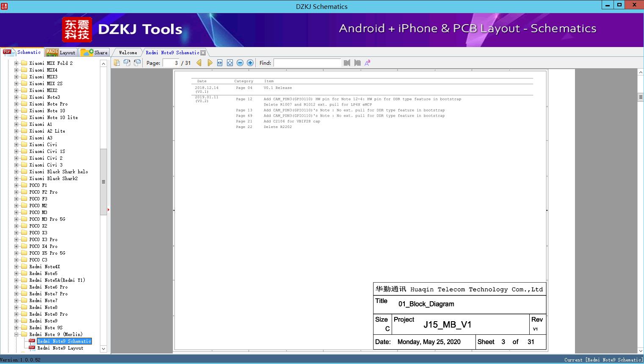Expand the Xiaomi Note 10 lite folder
644x364 pixels.
17,117
